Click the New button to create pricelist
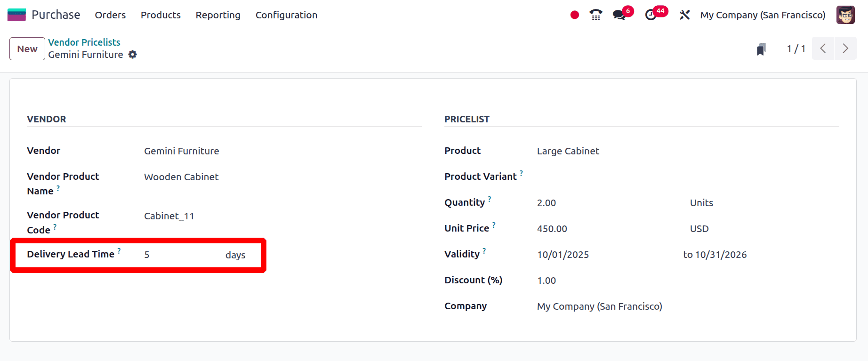 tap(27, 48)
